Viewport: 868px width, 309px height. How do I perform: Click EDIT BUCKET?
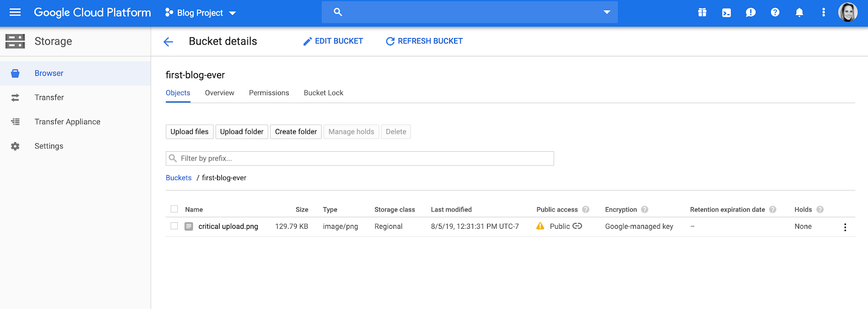(x=333, y=41)
